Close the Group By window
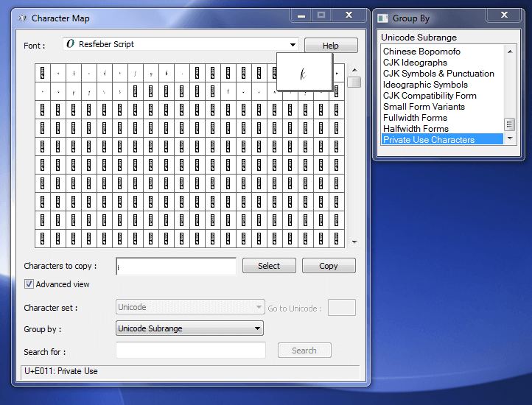The width and height of the screenshot is (532, 405). point(504,15)
